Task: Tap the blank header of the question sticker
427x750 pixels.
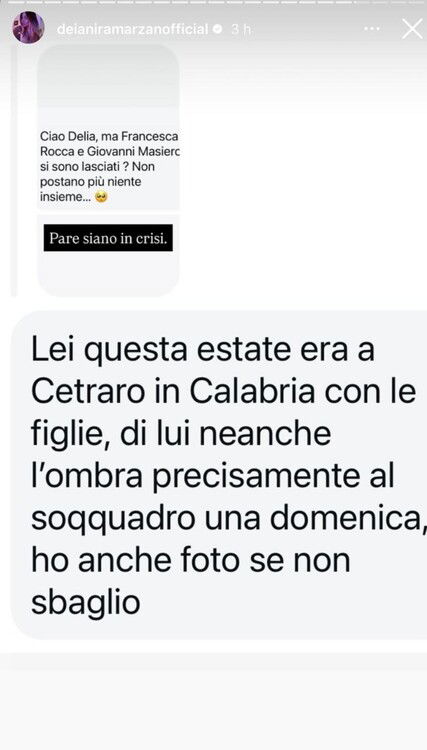Action: [109, 84]
